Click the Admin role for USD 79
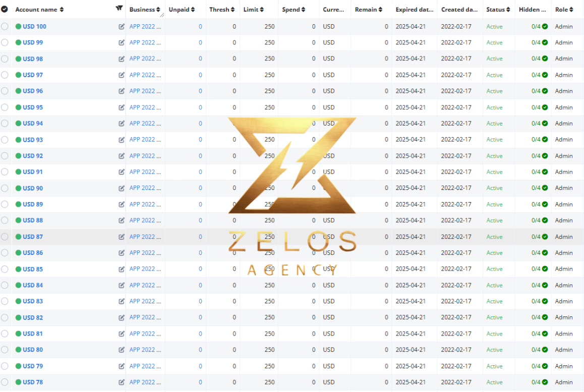Image resolution: width=584 pixels, height=392 pixels. coord(563,366)
